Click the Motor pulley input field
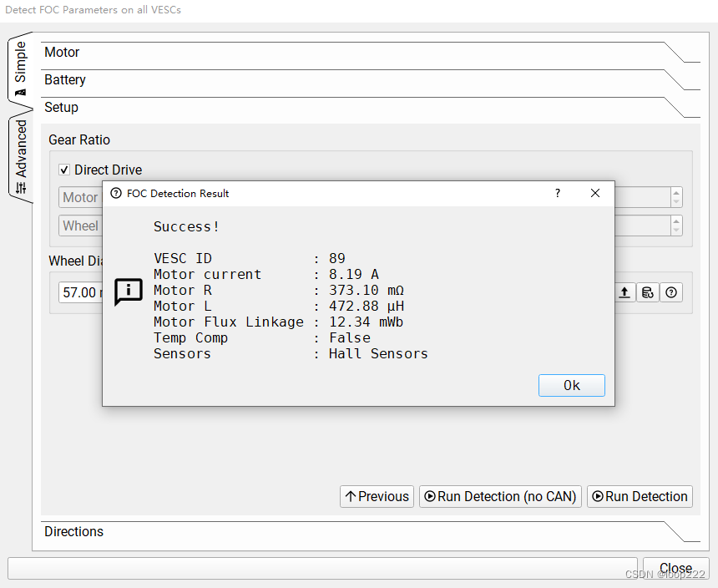 tap(80, 197)
